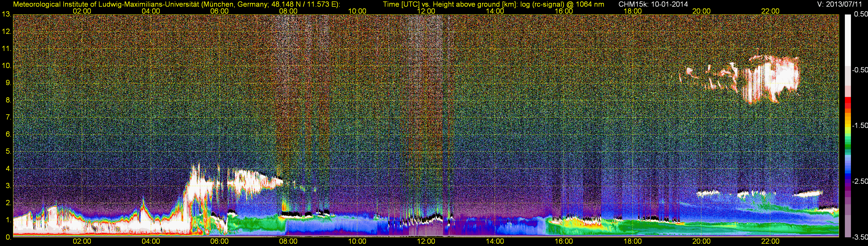
Task: Click the large white cirrus cloud near 10 km
Action: (772, 79)
